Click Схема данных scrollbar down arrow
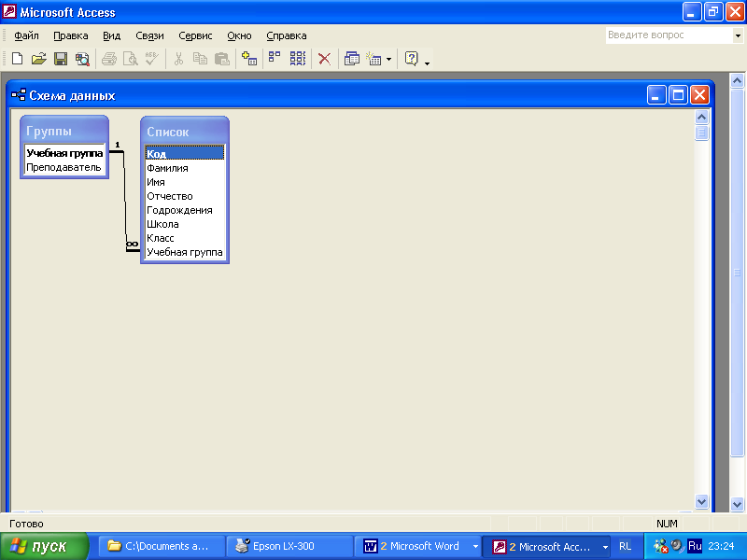 (x=702, y=501)
